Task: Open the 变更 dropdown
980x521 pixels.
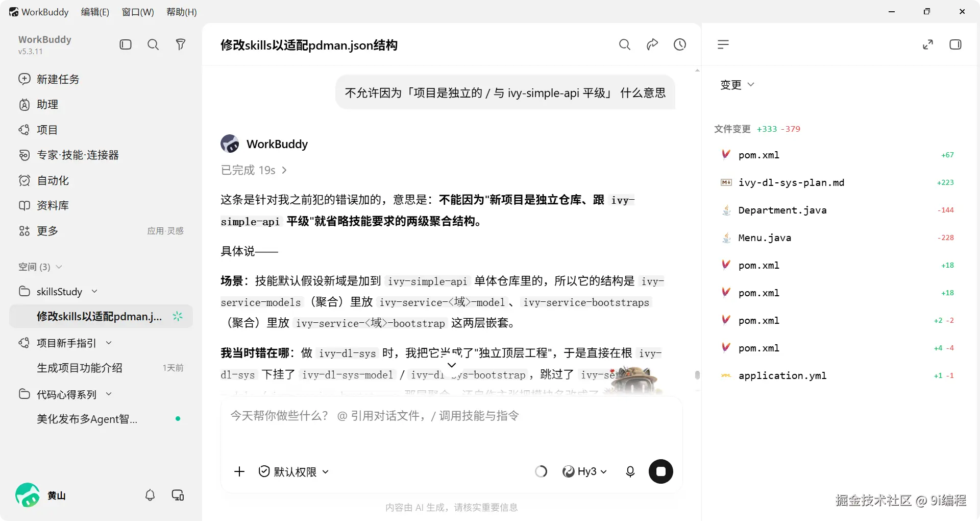Action: pos(737,85)
